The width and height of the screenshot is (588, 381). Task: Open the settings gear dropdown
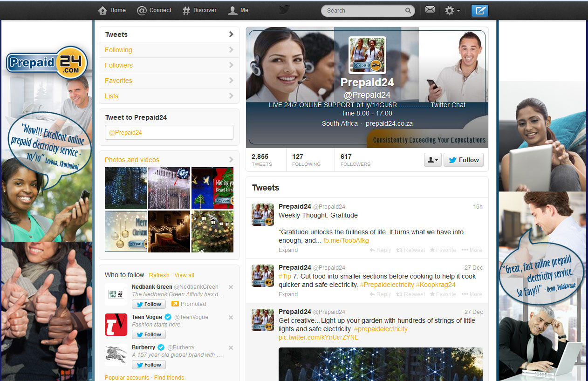452,10
